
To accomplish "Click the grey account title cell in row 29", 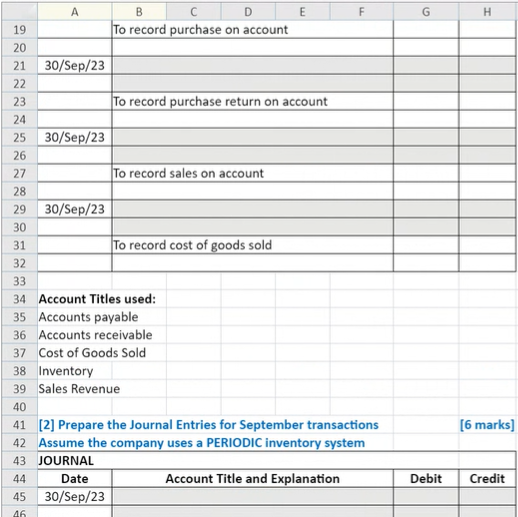I will click(252, 209).
